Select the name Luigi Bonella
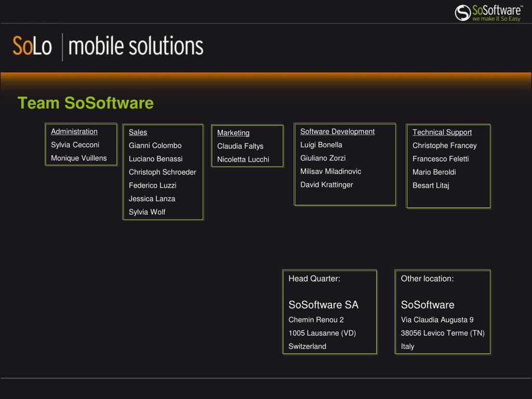This screenshot has width=532, height=399. coord(321,145)
